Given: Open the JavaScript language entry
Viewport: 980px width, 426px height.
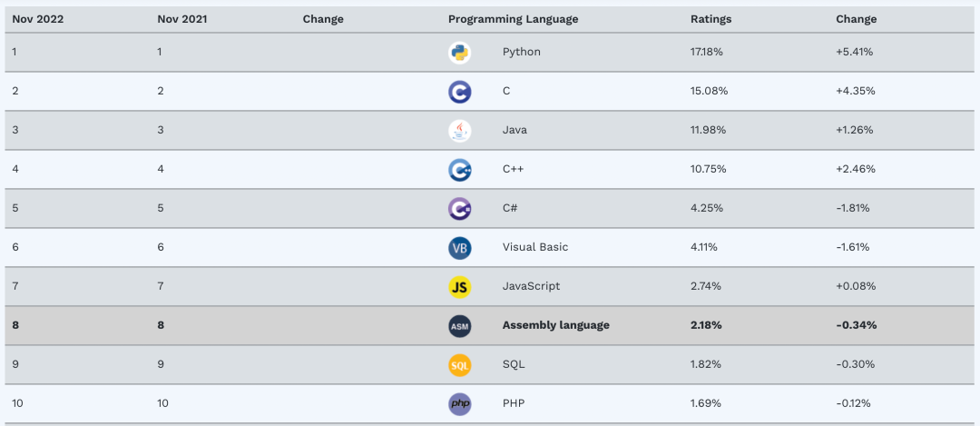Looking at the screenshot, I should tap(531, 286).
